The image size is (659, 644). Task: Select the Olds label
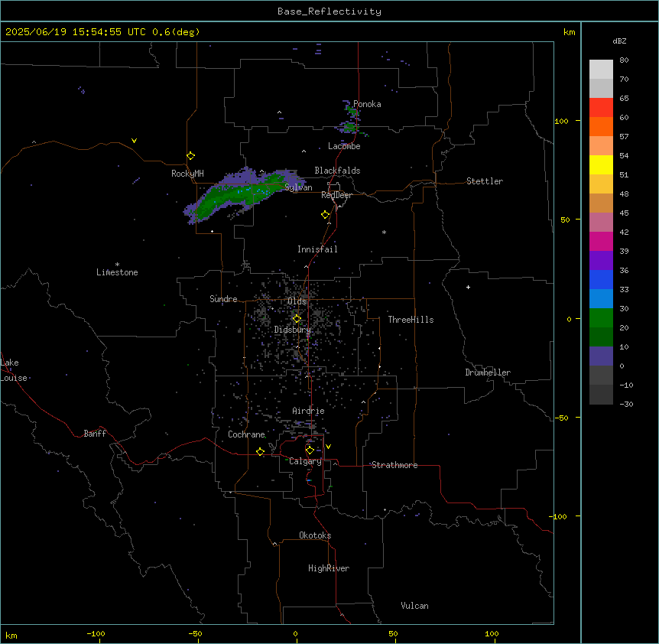tap(297, 301)
